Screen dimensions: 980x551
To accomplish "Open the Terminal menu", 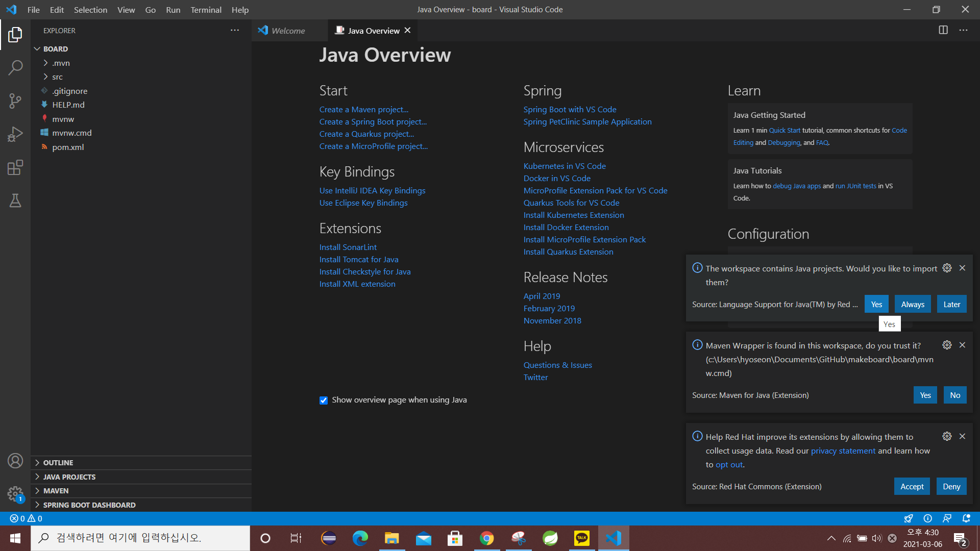I will 206,10.
